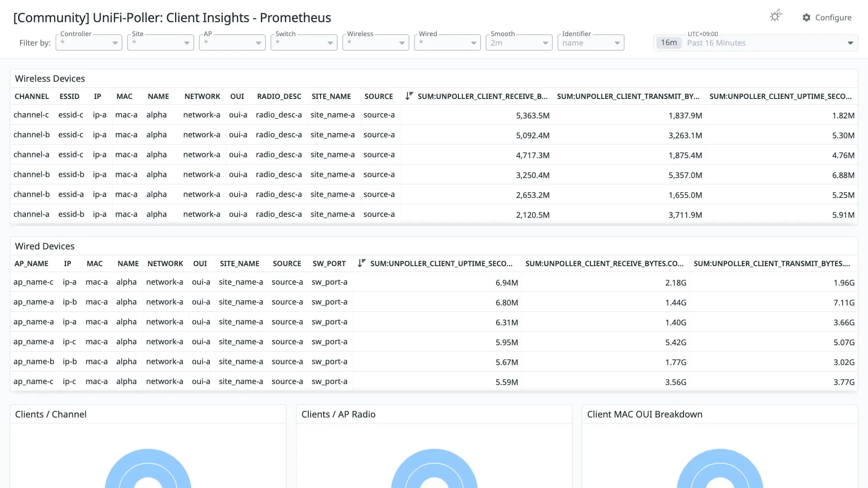Expand the AP filter dropdown
The width and height of the screenshot is (868, 488).
(232, 42)
